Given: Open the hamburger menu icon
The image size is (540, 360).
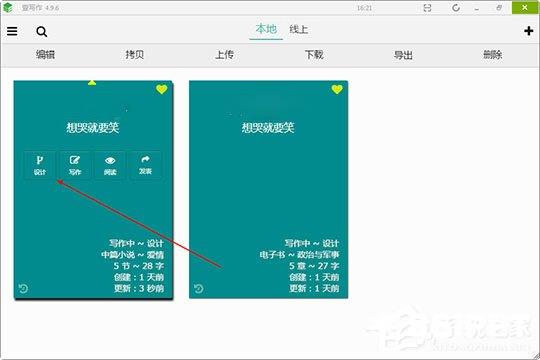Looking at the screenshot, I should coord(12,31).
